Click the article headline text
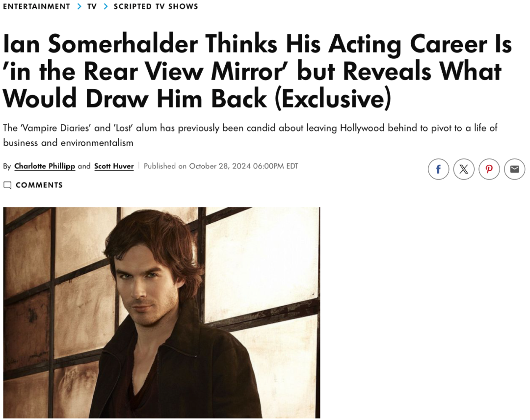Viewport: 530px width, 420px height. click(x=257, y=71)
